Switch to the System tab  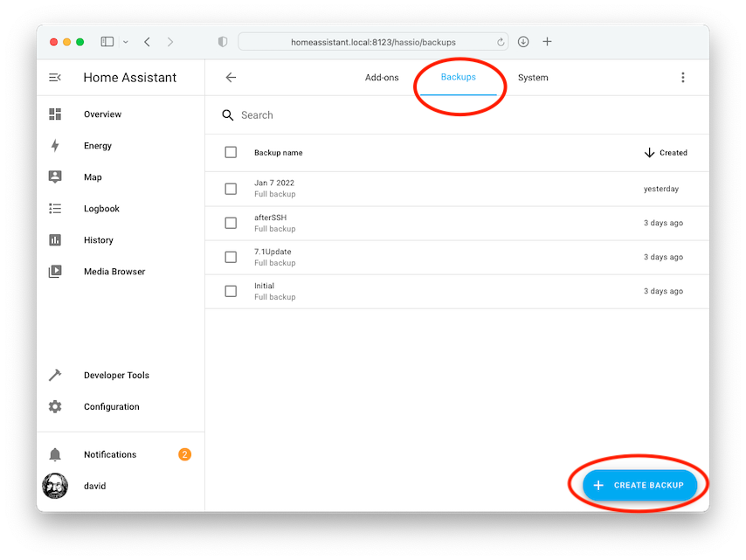[533, 78]
